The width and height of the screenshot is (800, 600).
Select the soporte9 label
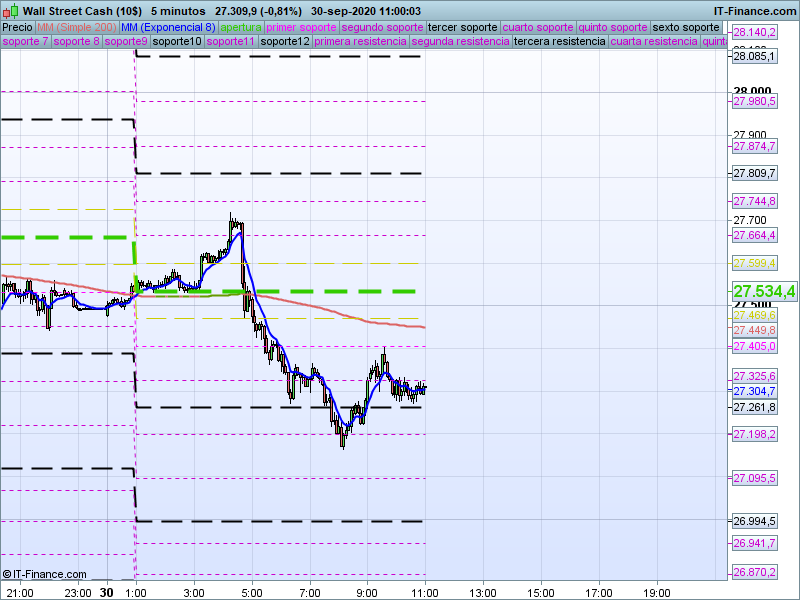(126, 41)
